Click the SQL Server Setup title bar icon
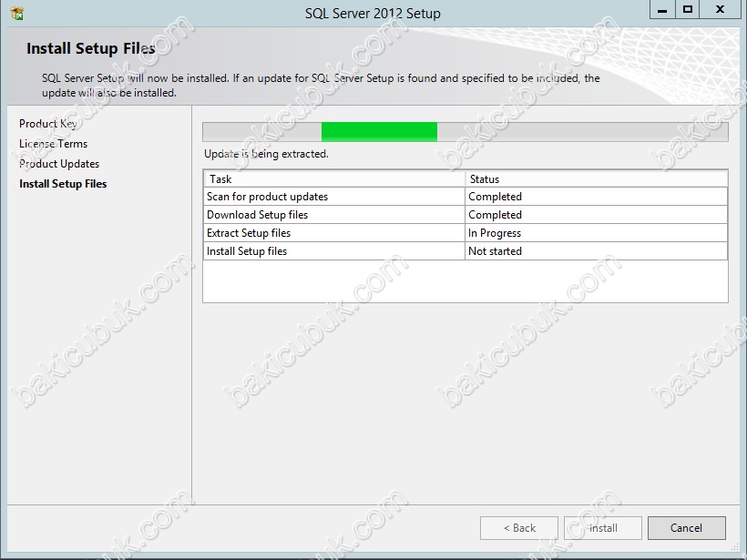747x560 pixels. [16, 13]
